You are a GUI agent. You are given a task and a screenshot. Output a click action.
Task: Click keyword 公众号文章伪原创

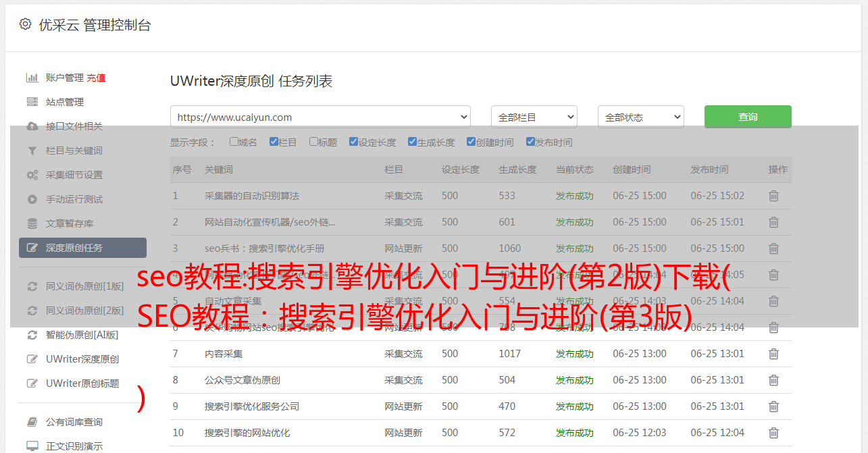(x=242, y=380)
